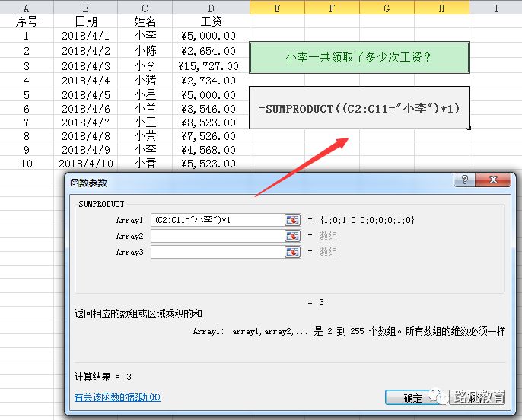Click the SUMPRODUCT formula text box
Screen dimensions: 522x420
coord(359,108)
